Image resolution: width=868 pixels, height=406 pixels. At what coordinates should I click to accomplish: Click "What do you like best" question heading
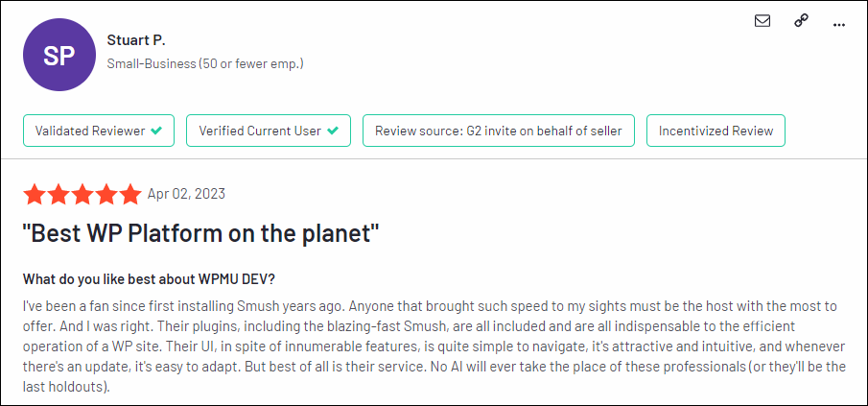click(149, 279)
